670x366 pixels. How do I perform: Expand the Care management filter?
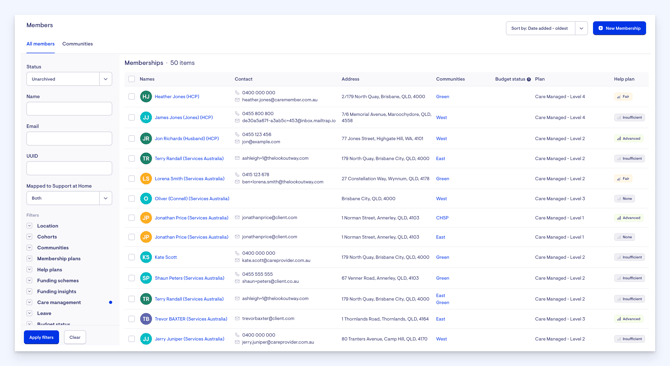pos(29,302)
